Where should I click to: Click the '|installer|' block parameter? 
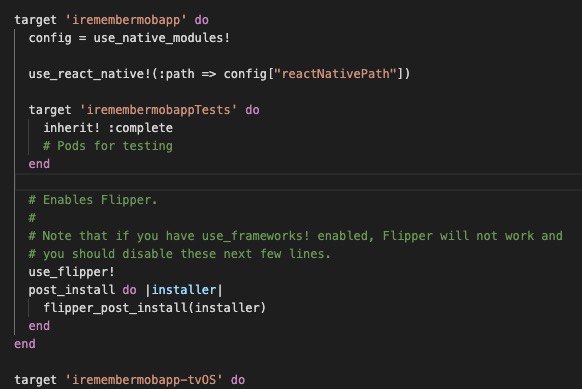184,290
